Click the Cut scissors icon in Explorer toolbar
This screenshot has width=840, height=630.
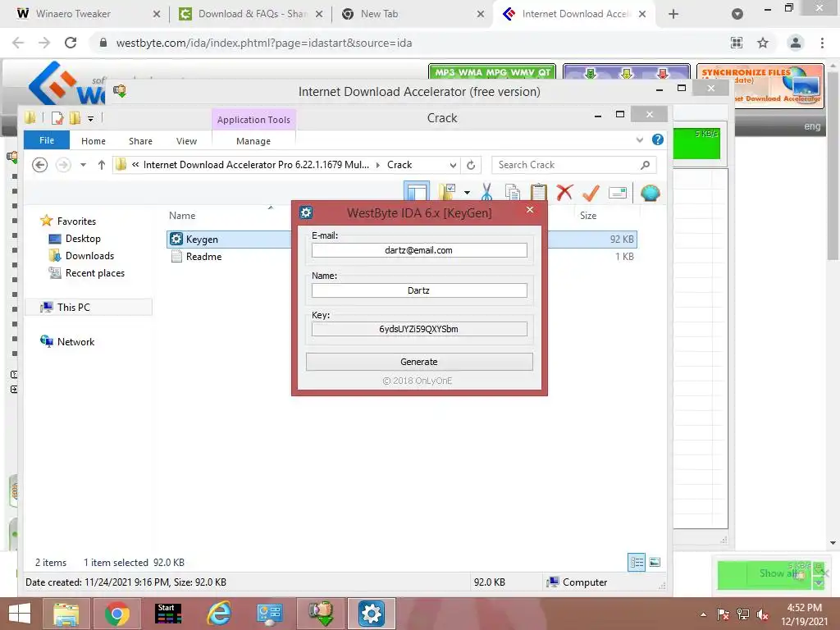click(486, 192)
